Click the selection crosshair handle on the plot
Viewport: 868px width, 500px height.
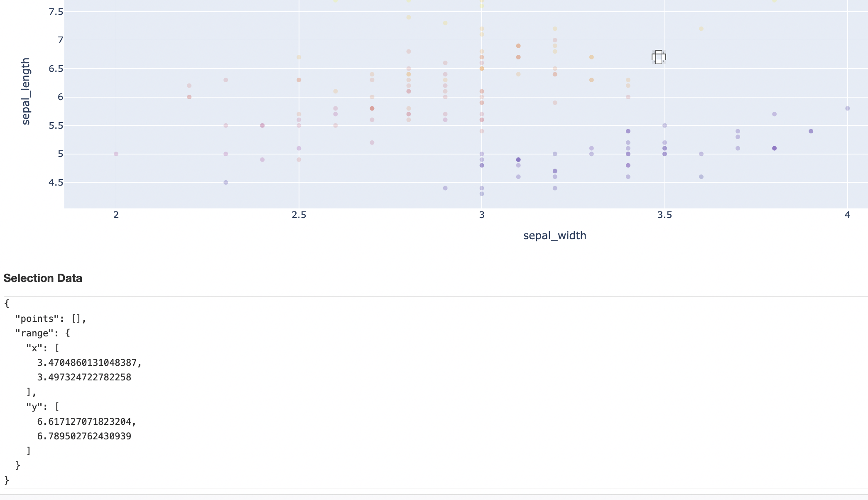coord(659,57)
